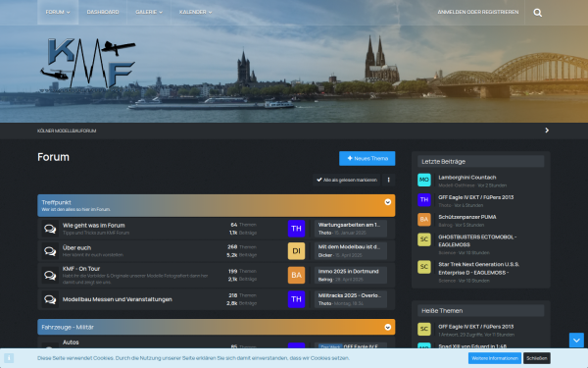Image resolution: width=588 pixels, height=368 pixels.
Task: Click the Heiße Themen box heading
Action: tap(442, 311)
